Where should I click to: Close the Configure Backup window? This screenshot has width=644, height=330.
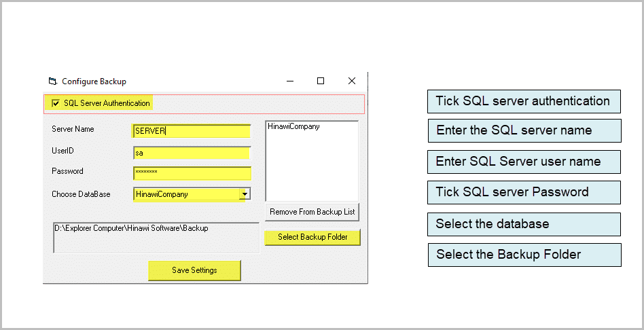352,81
